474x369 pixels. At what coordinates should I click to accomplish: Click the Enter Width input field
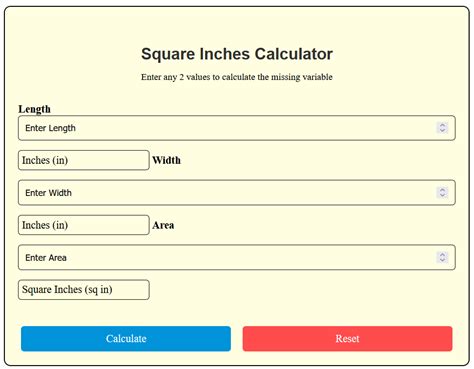click(x=237, y=193)
